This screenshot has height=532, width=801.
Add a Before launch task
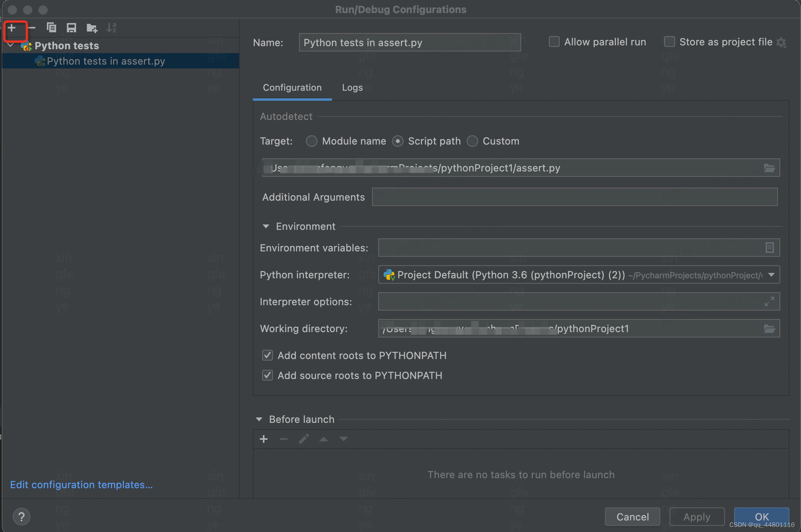click(264, 439)
